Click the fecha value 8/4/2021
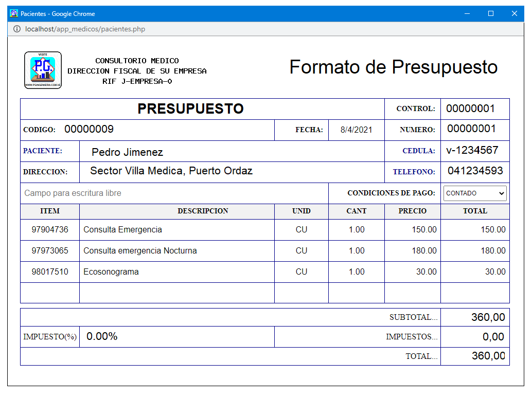Screen dimensions: 532x398 pyautogui.click(x=356, y=130)
